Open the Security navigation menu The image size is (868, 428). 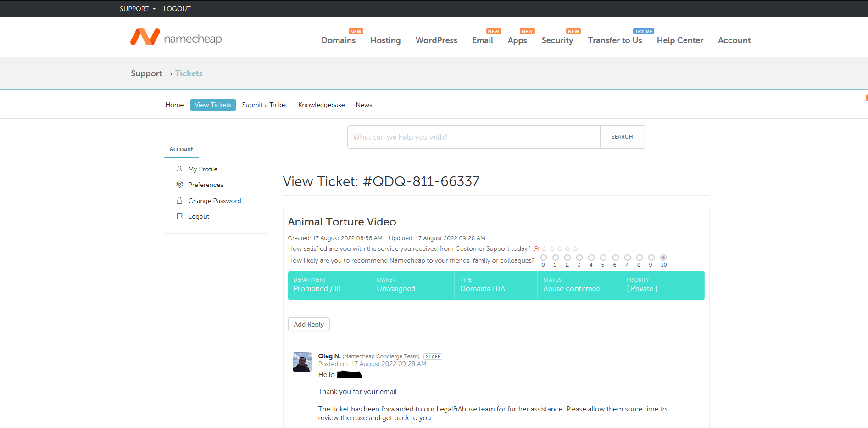557,40
